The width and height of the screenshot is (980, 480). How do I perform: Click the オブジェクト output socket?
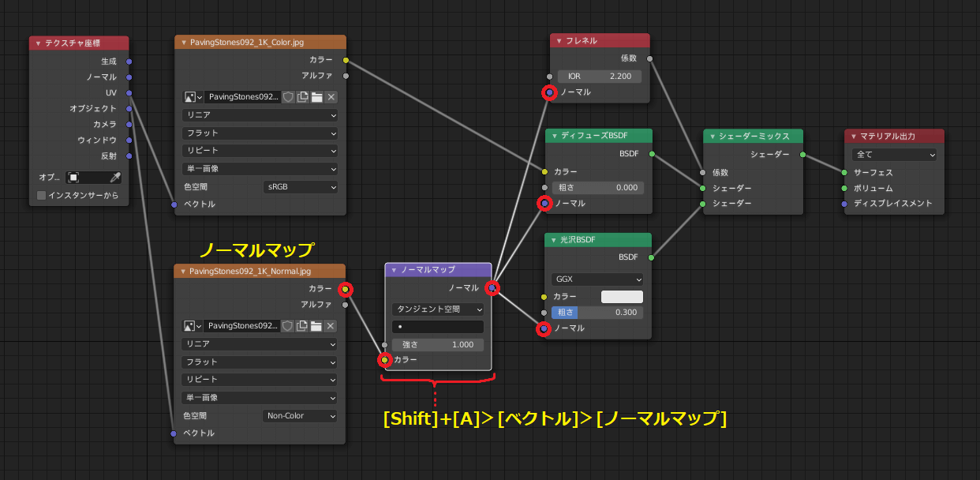click(129, 108)
